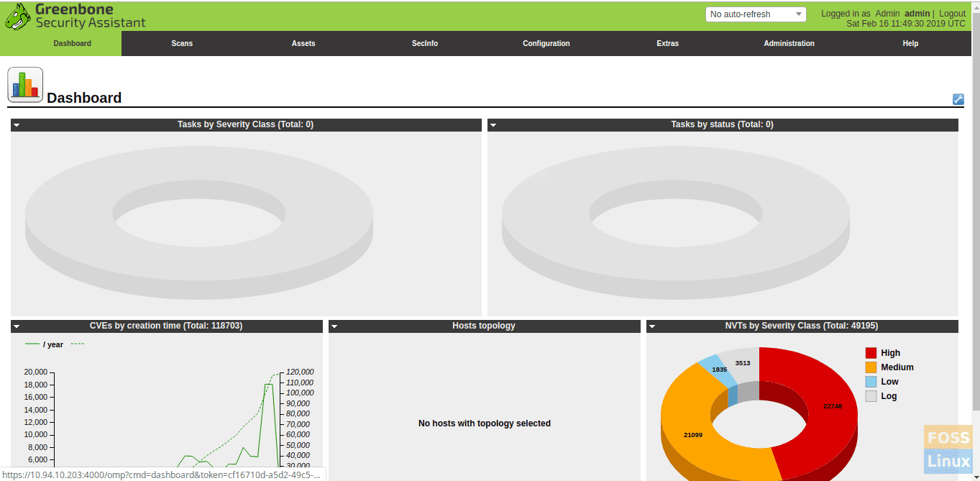Screen dimensions: 980x481
Task: Click the CVEs by creation time title
Action: tap(166, 326)
